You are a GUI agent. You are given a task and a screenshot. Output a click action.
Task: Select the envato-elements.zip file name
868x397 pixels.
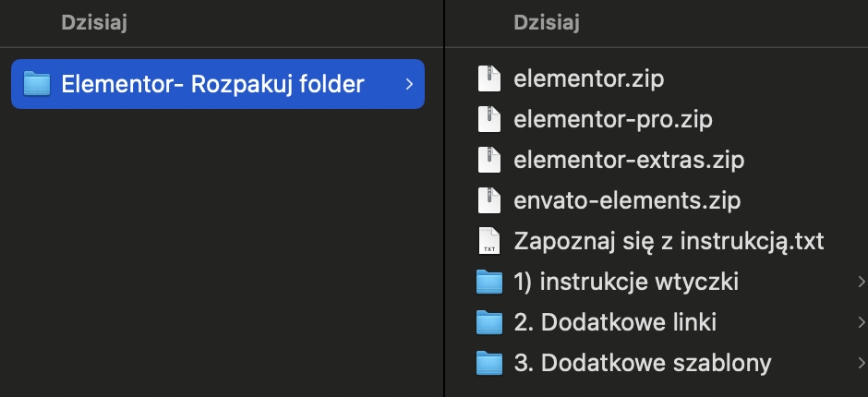pyautogui.click(x=627, y=200)
